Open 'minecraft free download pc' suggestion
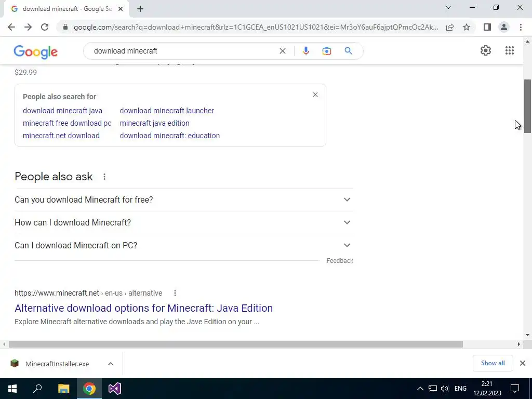This screenshot has width=532, height=399. pos(67,123)
